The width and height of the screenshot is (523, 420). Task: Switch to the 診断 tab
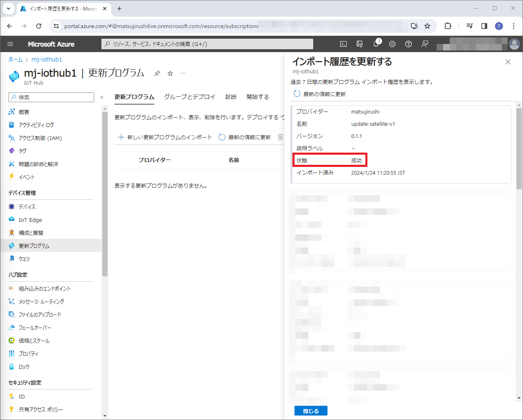[231, 97]
